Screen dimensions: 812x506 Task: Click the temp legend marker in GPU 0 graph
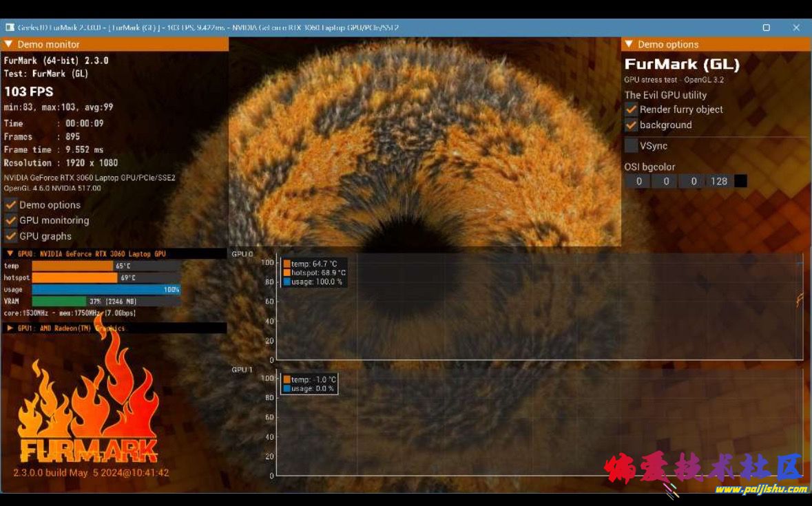tap(287, 264)
